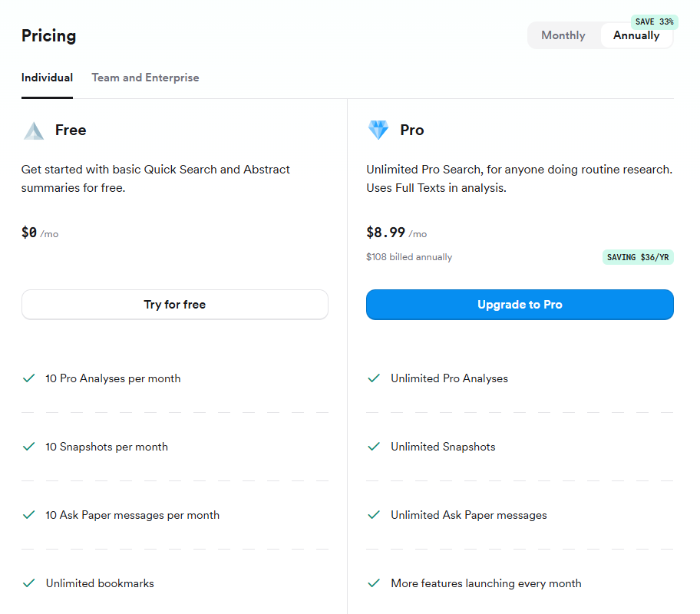Click the $8.99 /mo price
This screenshot has width=700, height=614.
(396, 233)
